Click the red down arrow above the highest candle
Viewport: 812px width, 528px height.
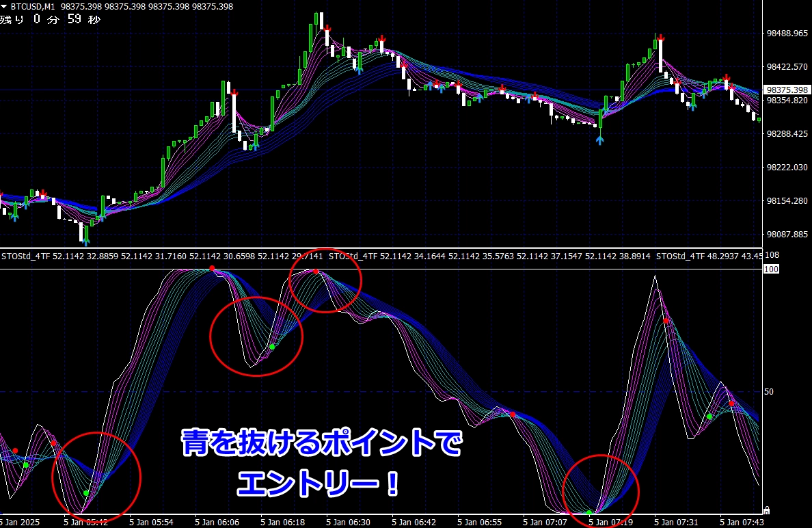(x=327, y=28)
